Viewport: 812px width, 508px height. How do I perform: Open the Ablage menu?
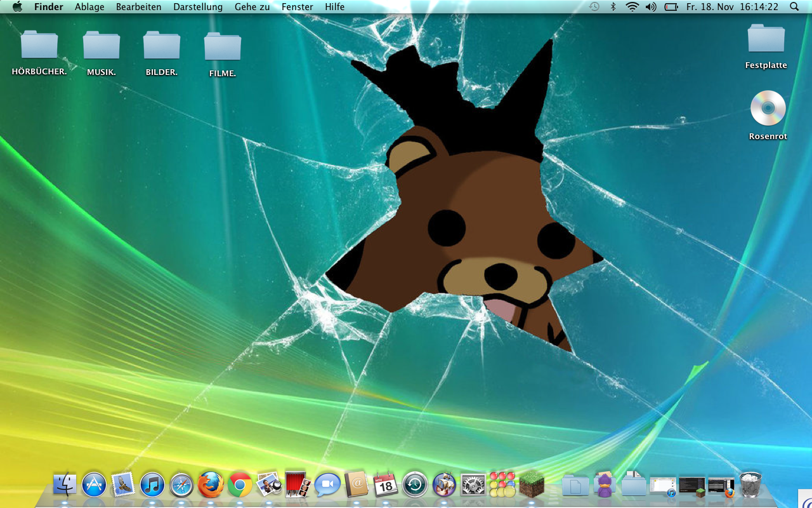click(89, 7)
